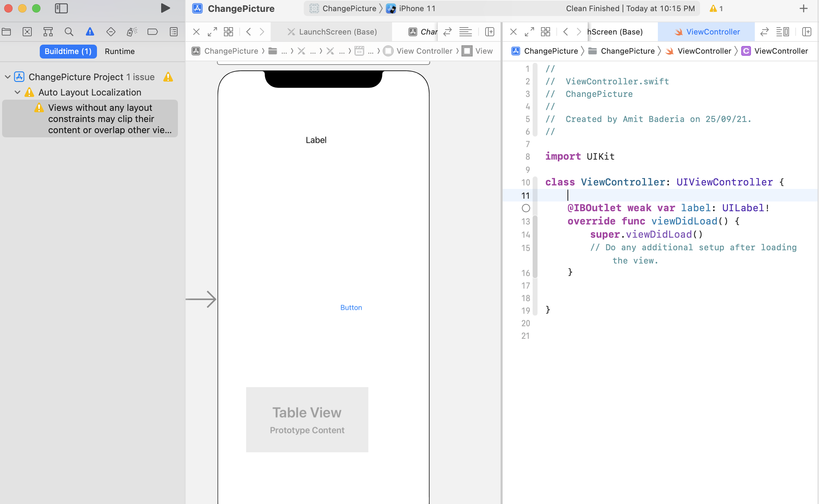Set a breakpoint on the @IBOutlet line
Image resolution: width=819 pixels, height=504 pixels.
pyautogui.click(x=526, y=208)
